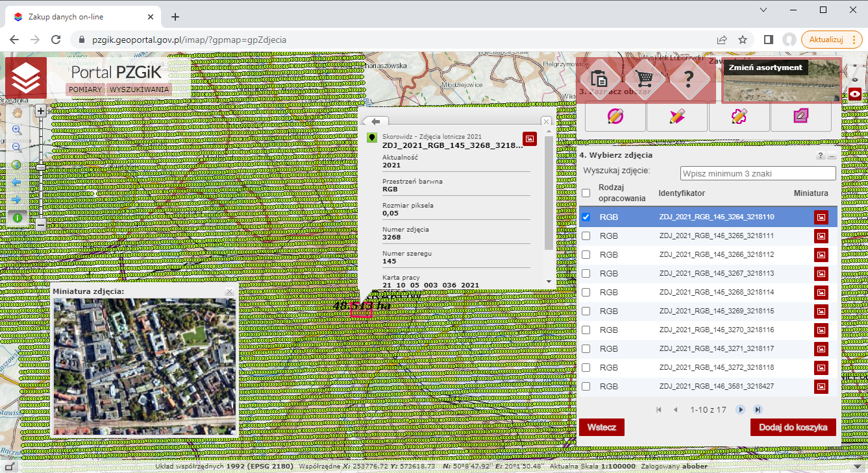The image size is (868, 473).
Task: Click the globe full extent icon
Action: pyautogui.click(x=17, y=165)
